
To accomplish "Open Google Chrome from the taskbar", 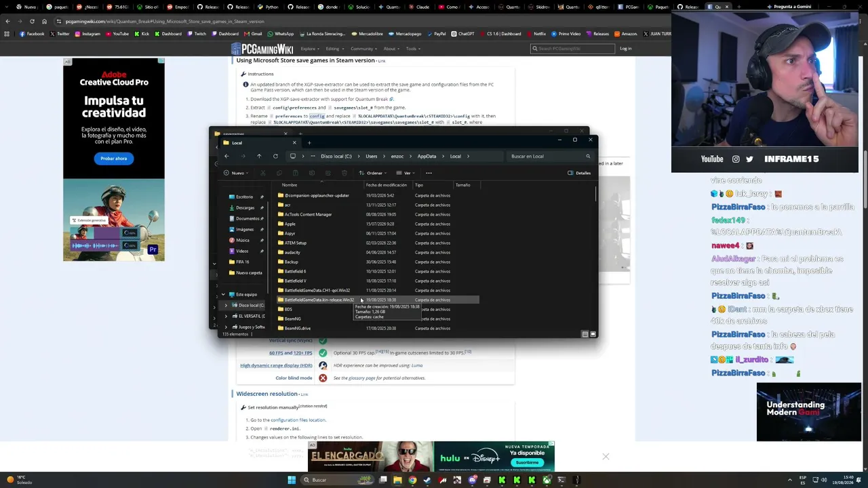I will click(412, 480).
